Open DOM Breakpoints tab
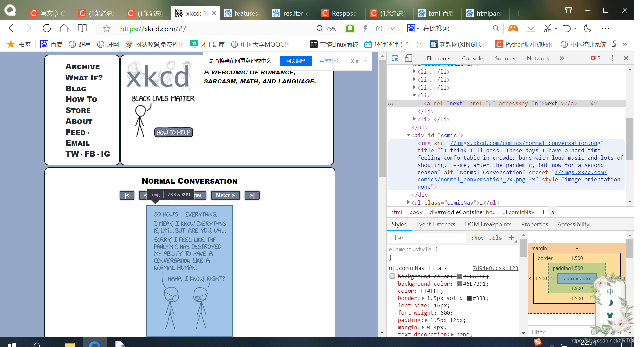 point(488,224)
